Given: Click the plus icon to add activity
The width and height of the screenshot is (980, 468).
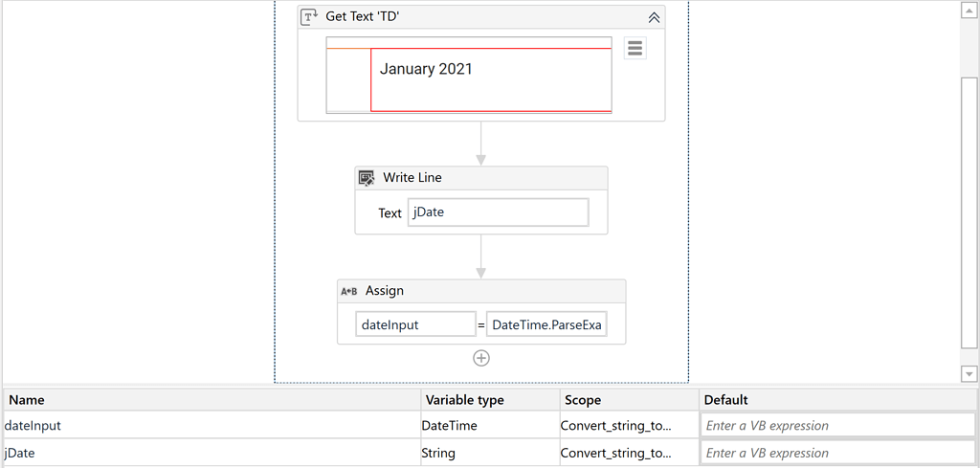Looking at the screenshot, I should (481, 358).
